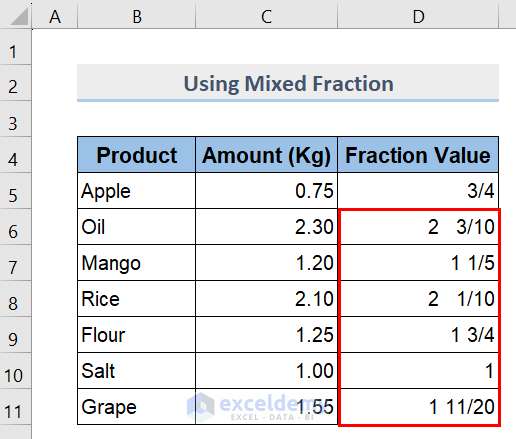Select the Apple cell
This screenshot has height=439, width=516.
(x=136, y=191)
